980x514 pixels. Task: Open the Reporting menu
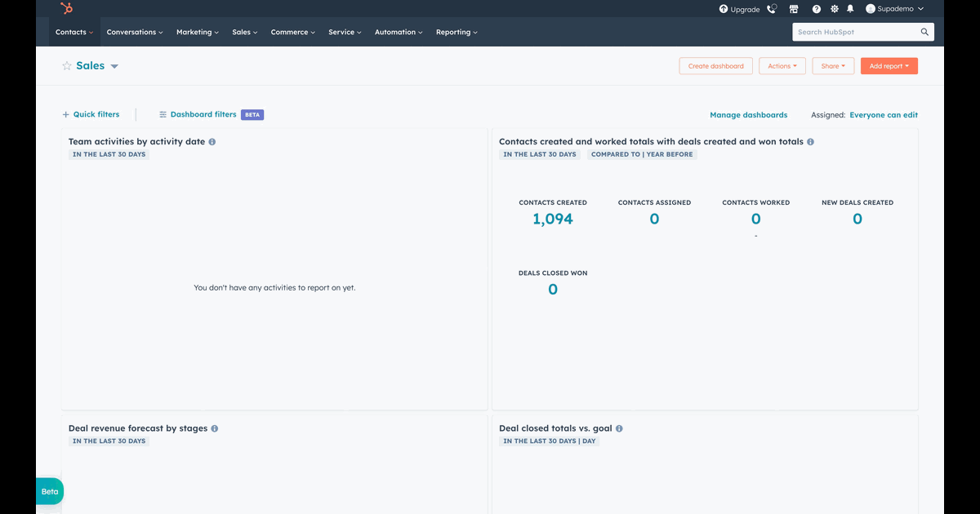click(x=457, y=32)
